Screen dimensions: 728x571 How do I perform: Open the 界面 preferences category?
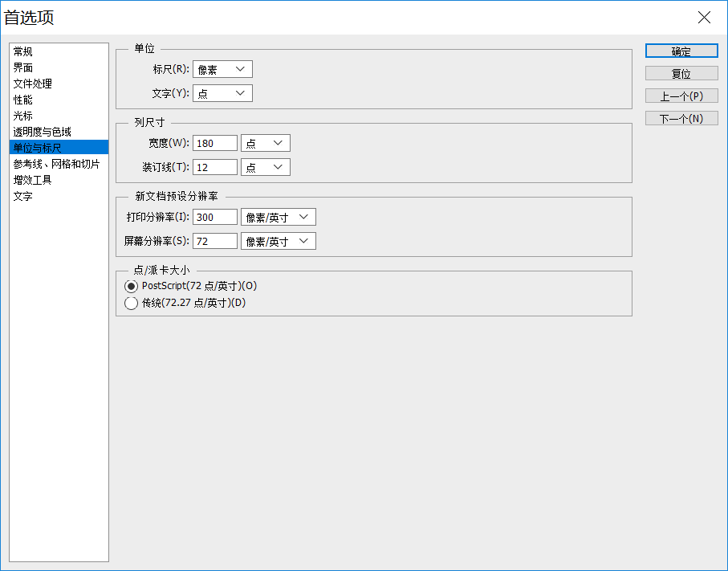pos(59,67)
